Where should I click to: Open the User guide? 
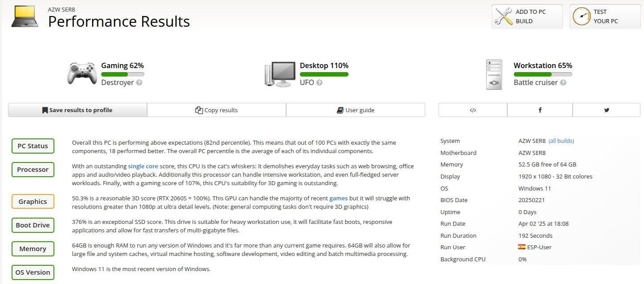(x=356, y=110)
